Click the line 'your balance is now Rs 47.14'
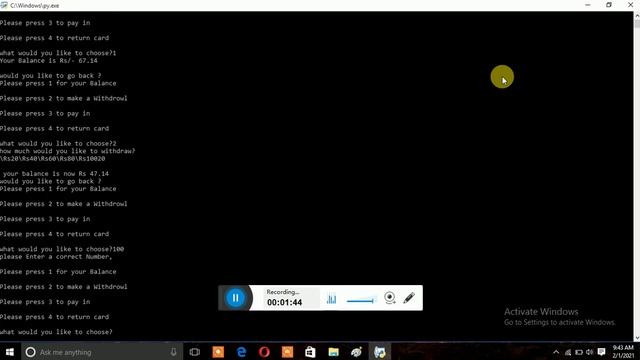The height and width of the screenshot is (360, 640). tap(56, 173)
